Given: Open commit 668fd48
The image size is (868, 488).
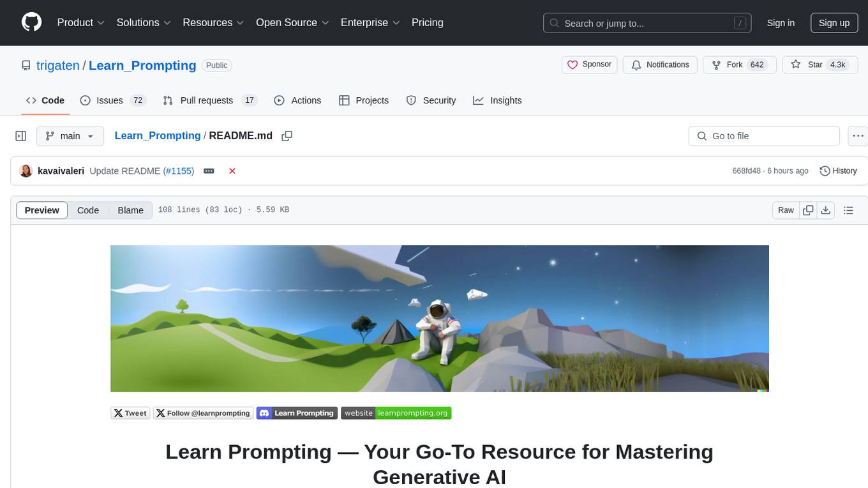Looking at the screenshot, I should click(746, 171).
